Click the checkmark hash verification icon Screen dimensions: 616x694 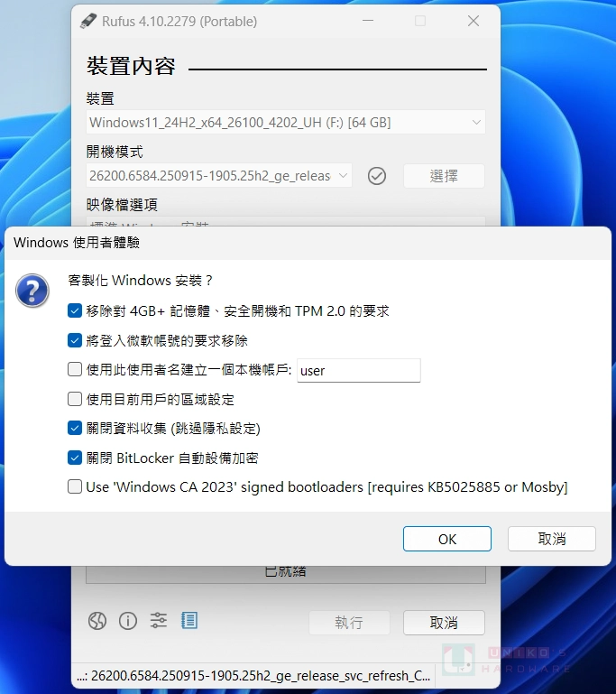click(377, 176)
